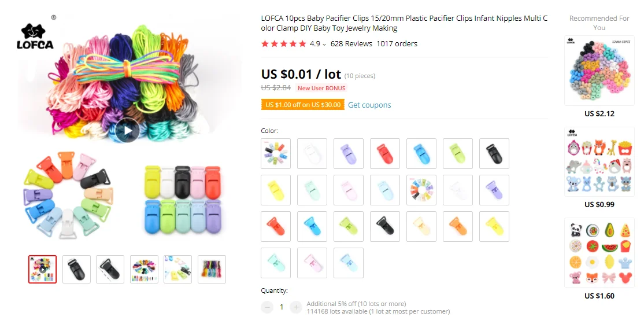Open the first video thumbnail with red border
Screen dimensions: 644x324
42,269
